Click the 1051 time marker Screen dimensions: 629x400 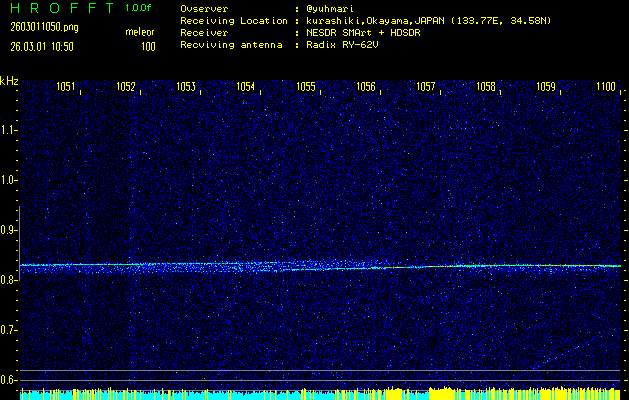(x=67, y=87)
